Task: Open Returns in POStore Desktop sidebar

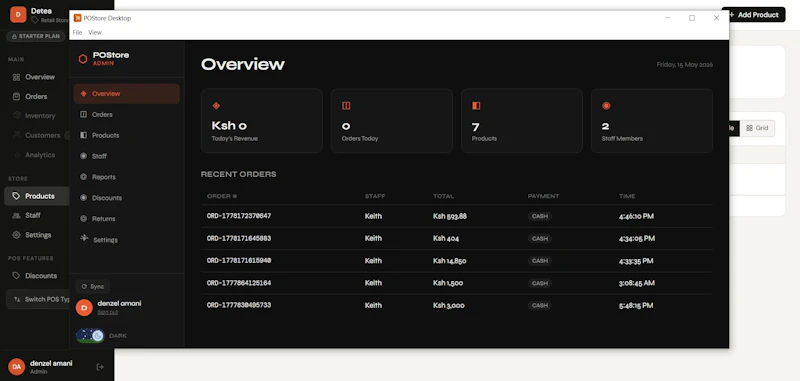Action: click(x=127, y=219)
